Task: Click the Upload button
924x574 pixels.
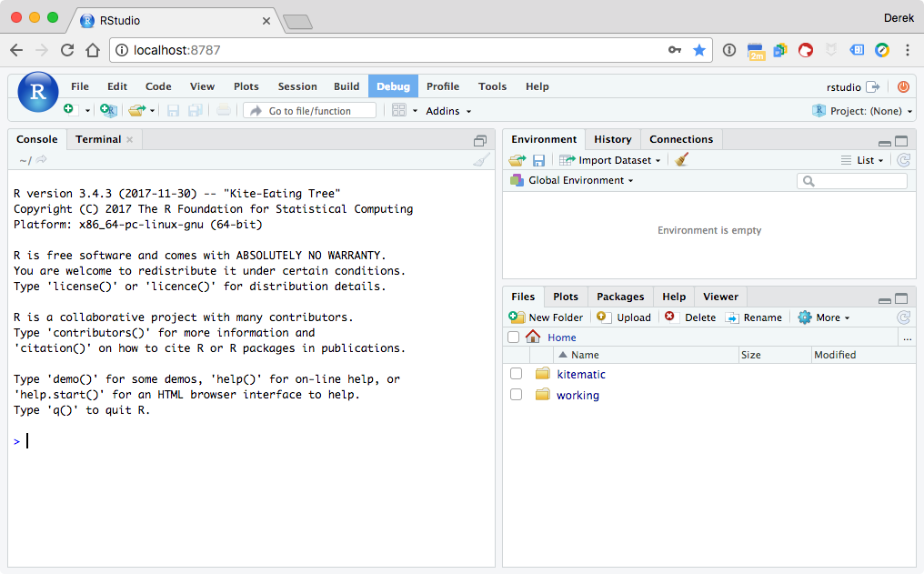Action: pos(624,317)
